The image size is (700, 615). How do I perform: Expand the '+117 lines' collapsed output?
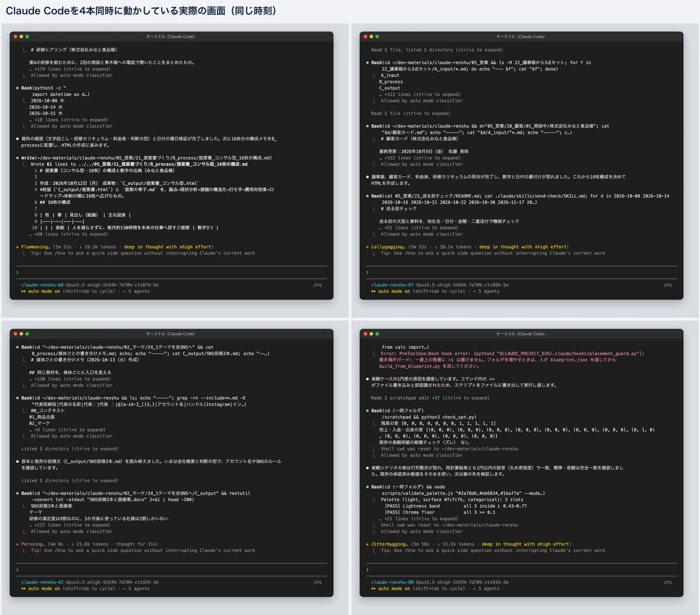[70, 525]
